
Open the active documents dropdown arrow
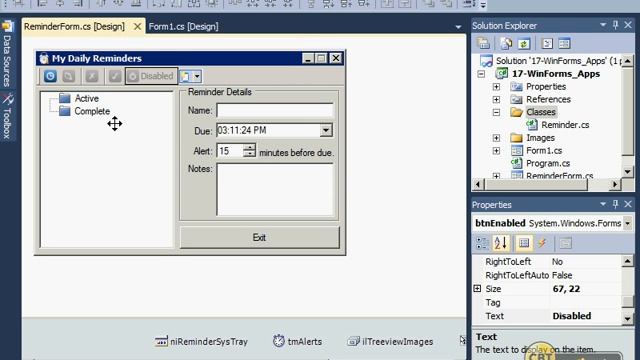458,27
